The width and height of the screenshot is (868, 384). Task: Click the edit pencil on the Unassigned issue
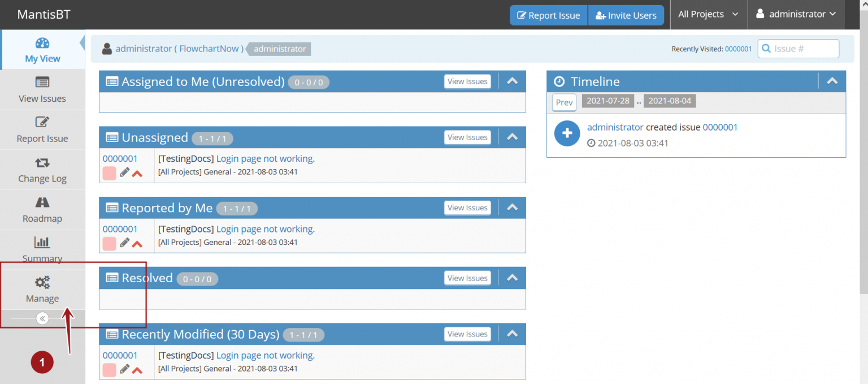tap(124, 173)
